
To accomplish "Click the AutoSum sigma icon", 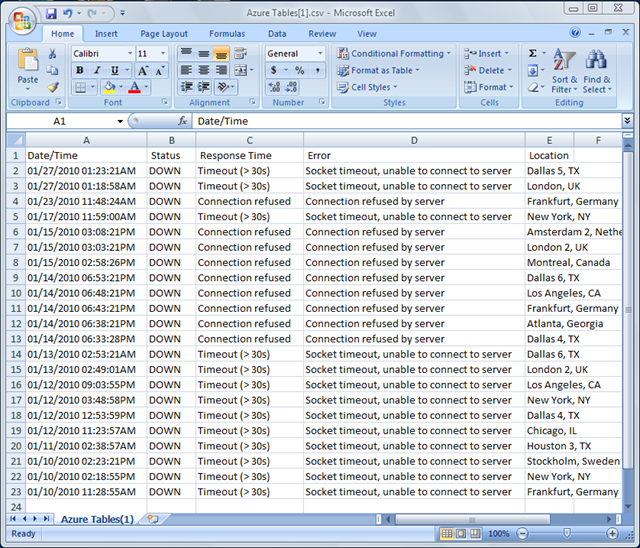I will (x=533, y=54).
